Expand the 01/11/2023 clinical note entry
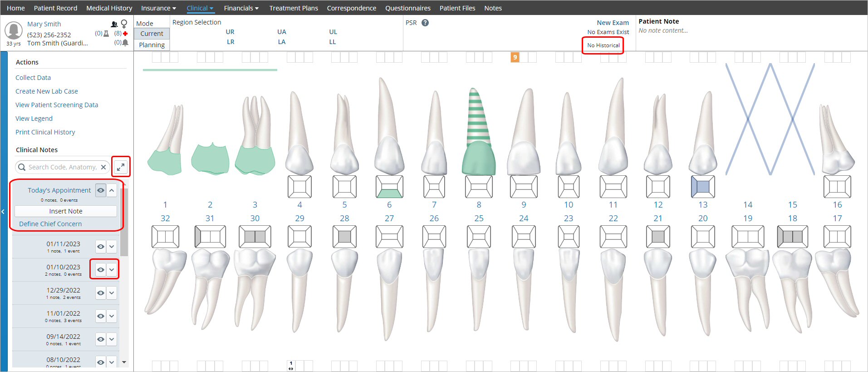 pos(112,247)
